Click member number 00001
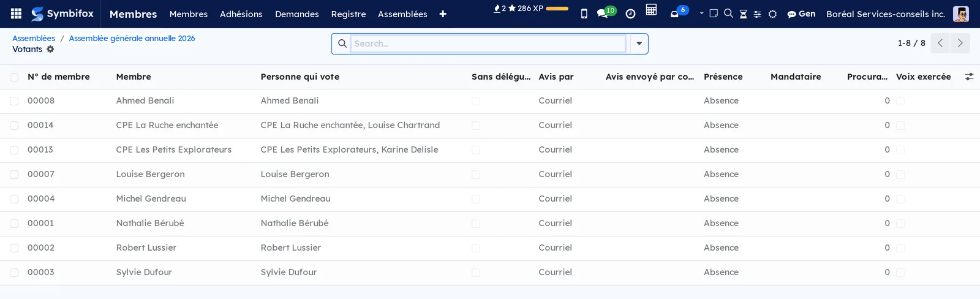 tap(41, 223)
